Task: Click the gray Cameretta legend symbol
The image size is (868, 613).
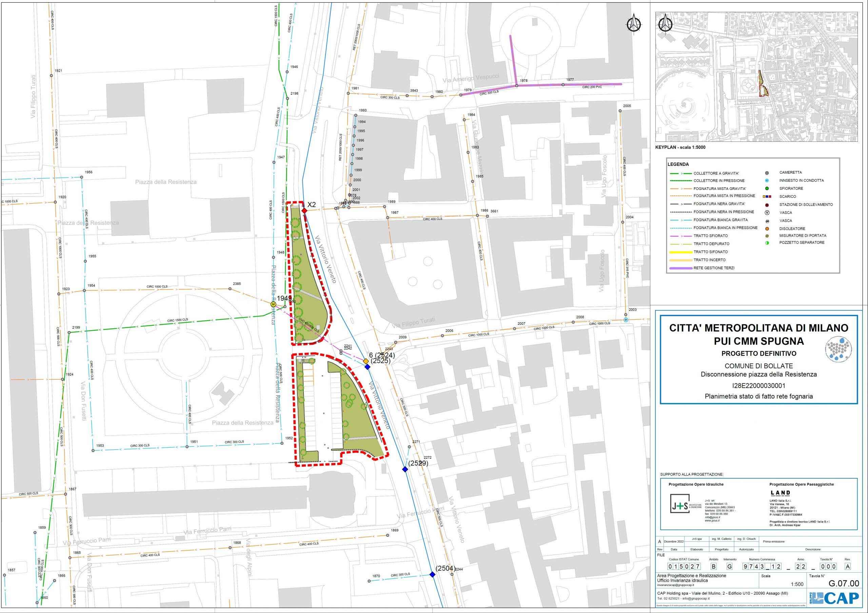Action: [x=767, y=172]
